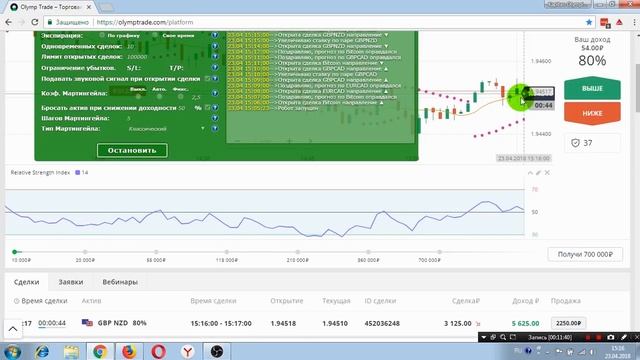Image resolution: width=640 pixels, height=360 pixels.
Task: Click the fullscreen region icon in recorder bar
Action: coord(513,337)
